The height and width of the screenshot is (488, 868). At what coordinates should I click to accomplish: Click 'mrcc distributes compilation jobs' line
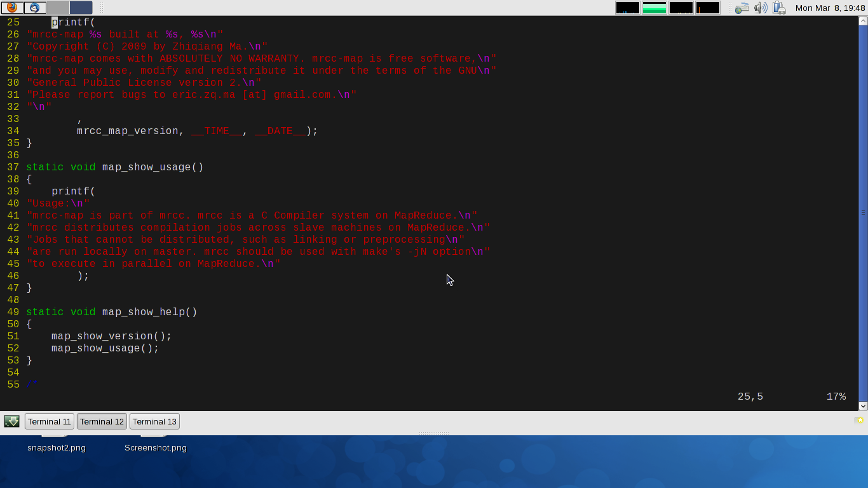pos(258,227)
